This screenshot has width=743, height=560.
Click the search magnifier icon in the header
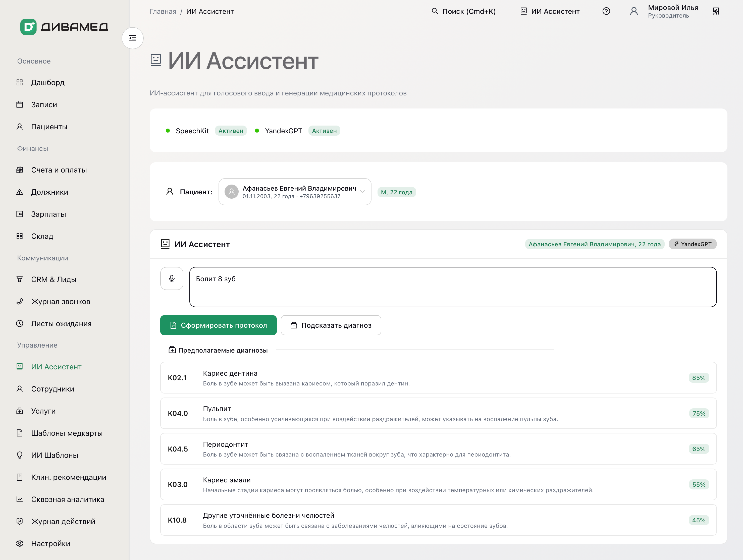click(x=435, y=11)
